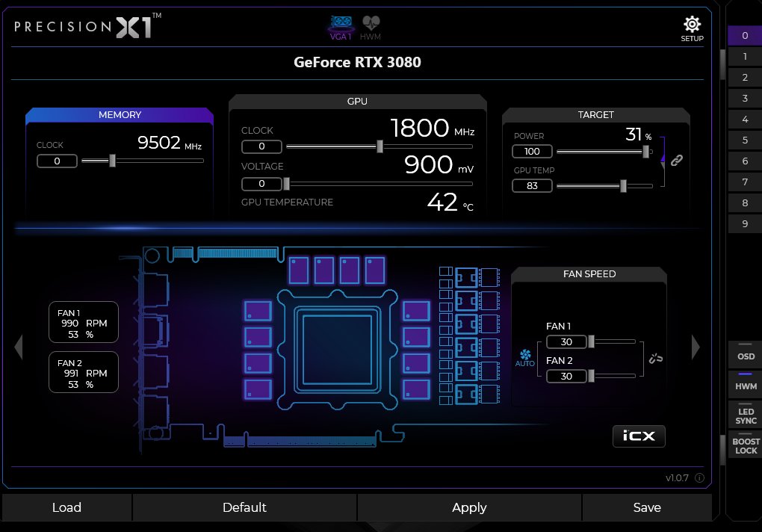Image resolution: width=762 pixels, height=532 pixels.
Task: Save the current profile
Action: tap(647, 507)
